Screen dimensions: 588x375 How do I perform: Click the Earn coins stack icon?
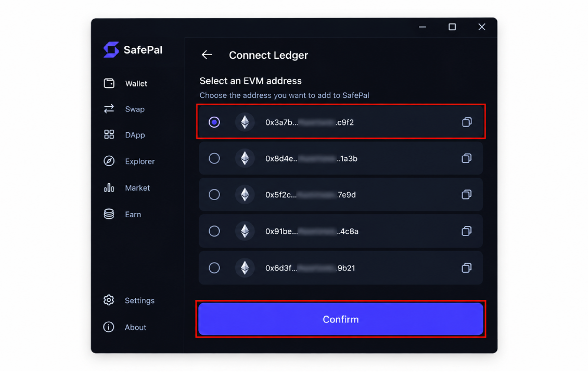click(x=109, y=214)
